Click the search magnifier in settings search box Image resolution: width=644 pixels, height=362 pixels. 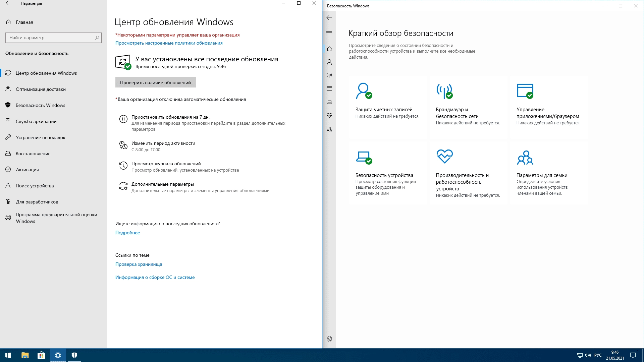[x=97, y=38]
